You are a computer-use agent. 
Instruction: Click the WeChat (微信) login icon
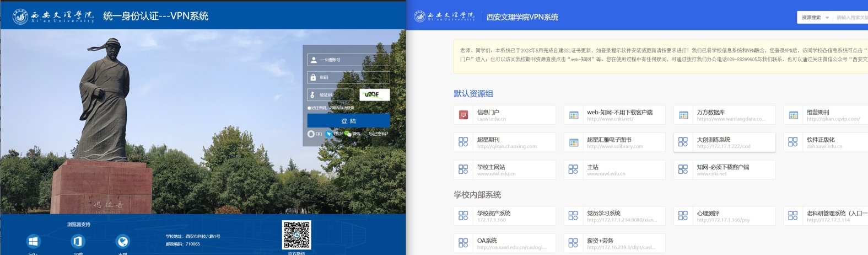348,134
